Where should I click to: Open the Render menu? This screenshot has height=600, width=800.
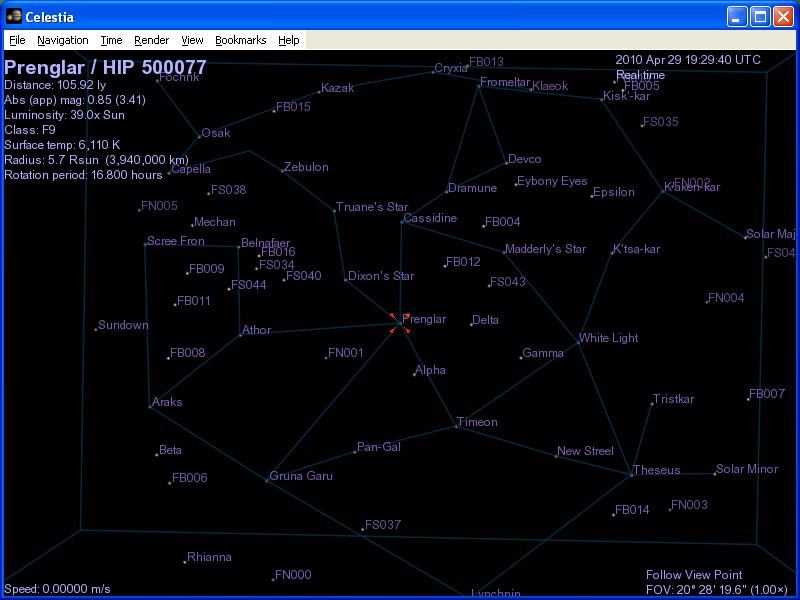[x=152, y=40]
